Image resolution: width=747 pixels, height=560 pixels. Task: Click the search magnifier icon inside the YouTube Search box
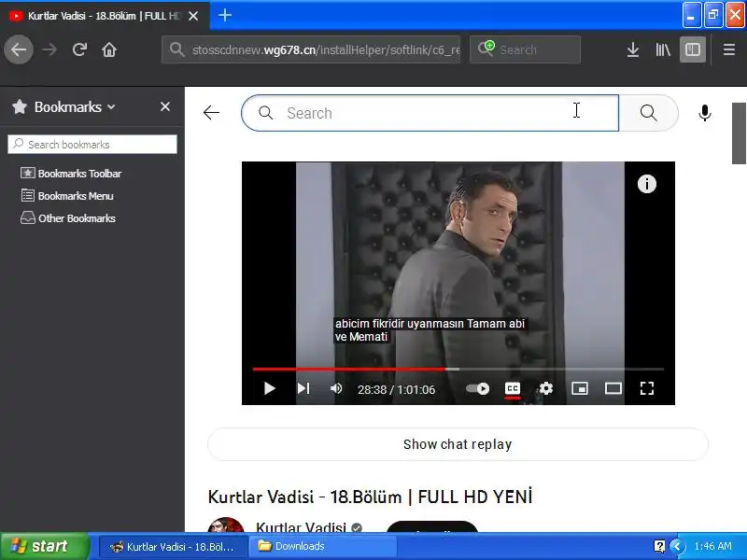[x=265, y=113]
